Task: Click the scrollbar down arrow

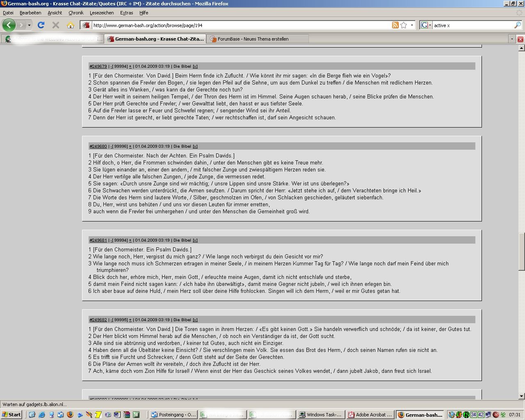Action: (521, 396)
